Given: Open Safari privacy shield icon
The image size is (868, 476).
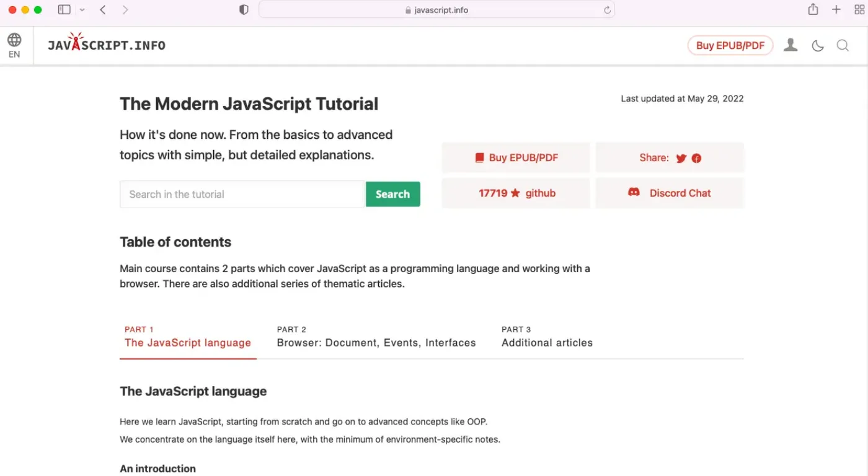Looking at the screenshot, I should [244, 9].
